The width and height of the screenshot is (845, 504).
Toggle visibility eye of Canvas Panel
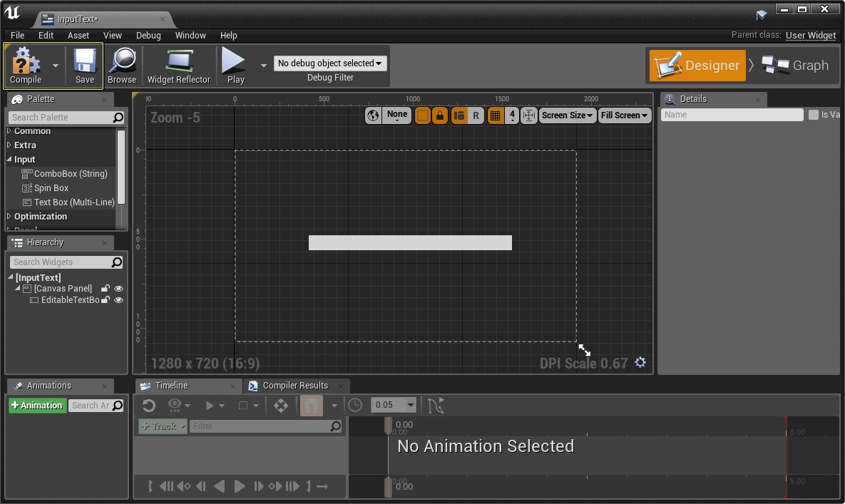pyautogui.click(x=118, y=289)
